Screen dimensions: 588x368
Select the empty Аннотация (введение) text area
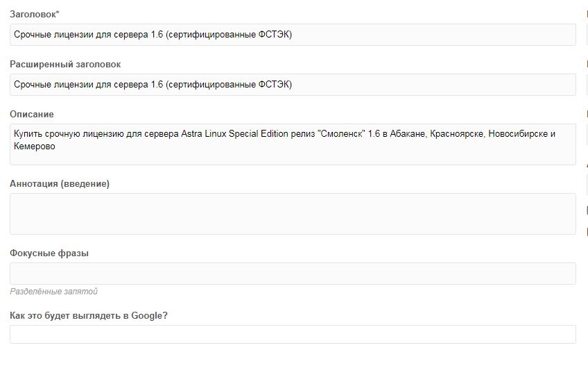click(x=293, y=214)
